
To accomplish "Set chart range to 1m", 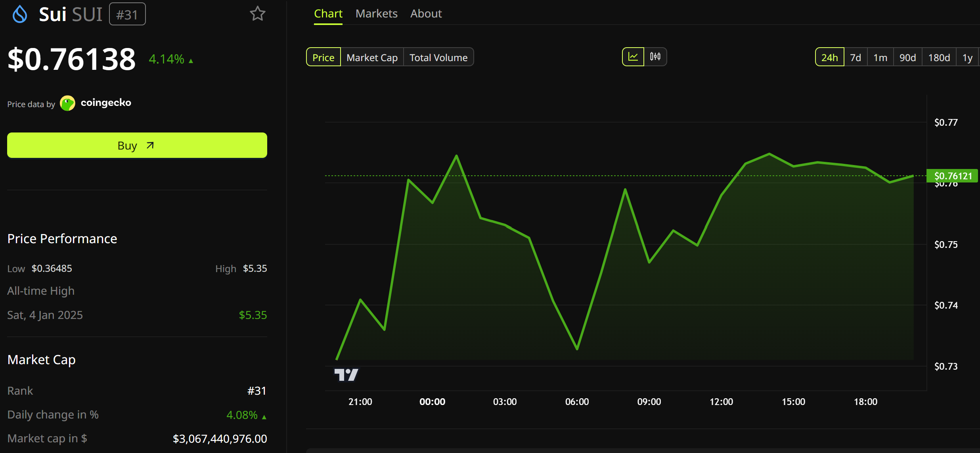I will point(880,57).
